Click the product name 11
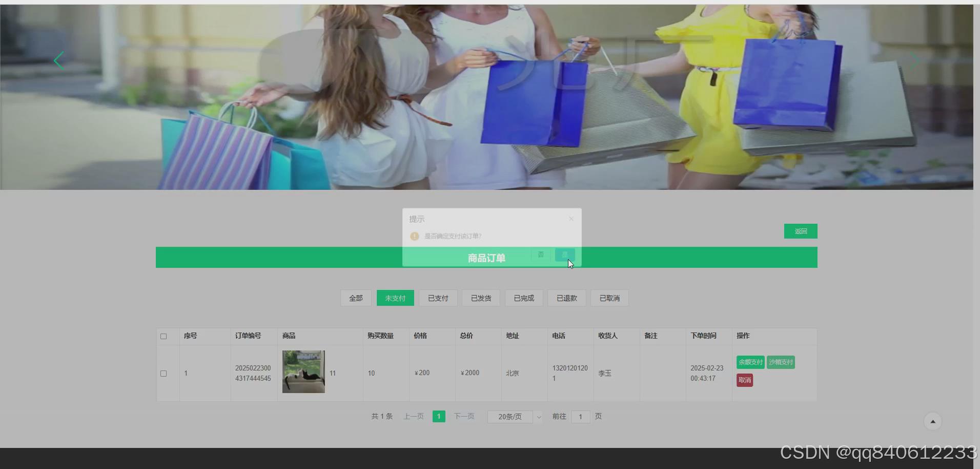 coord(333,373)
